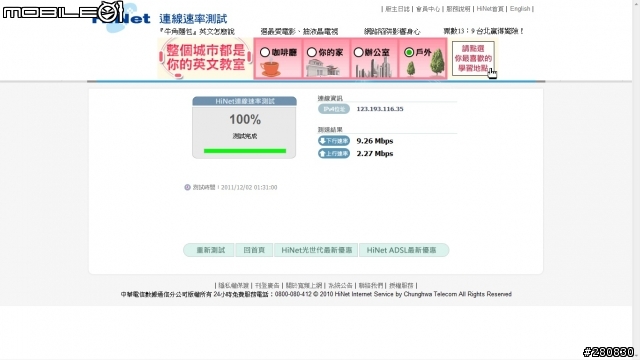The width and height of the screenshot is (640, 360).
Task: Click the green 100% progress bar
Action: (245, 151)
